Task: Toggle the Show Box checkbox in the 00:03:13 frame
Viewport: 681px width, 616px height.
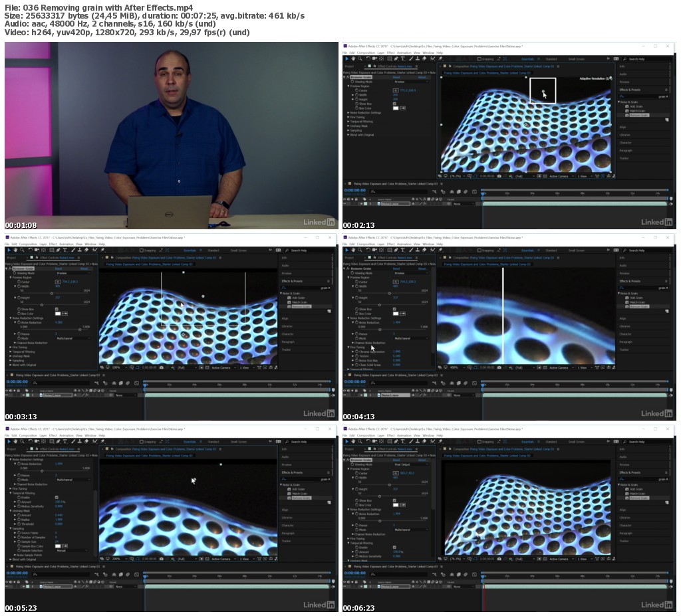Action: coord(57,309)
